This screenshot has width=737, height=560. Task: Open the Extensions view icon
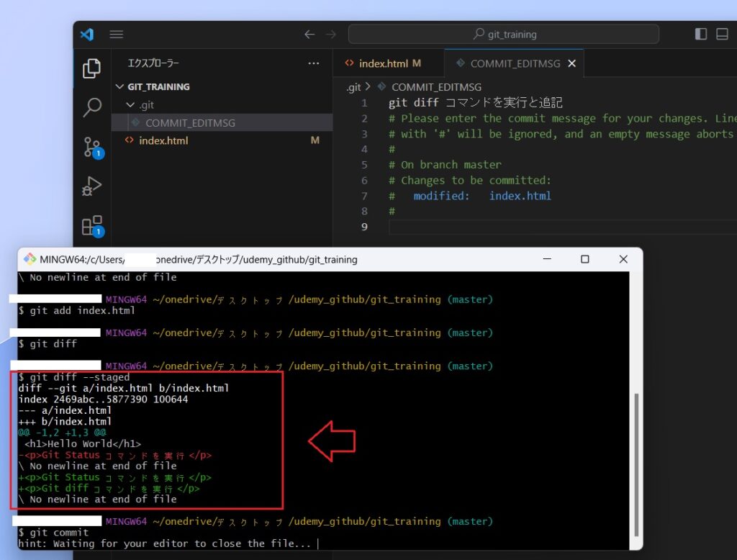coord(91,225)
